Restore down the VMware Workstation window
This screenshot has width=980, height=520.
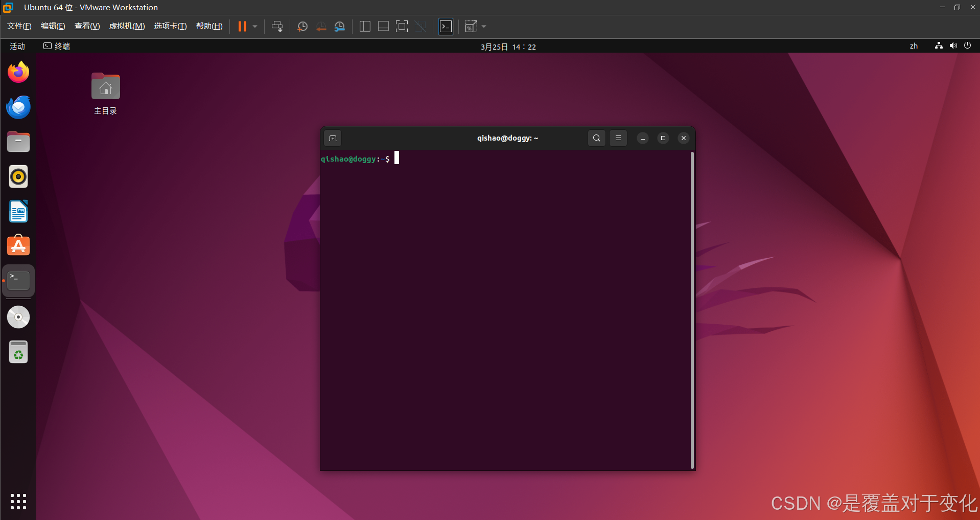point(958,7)
